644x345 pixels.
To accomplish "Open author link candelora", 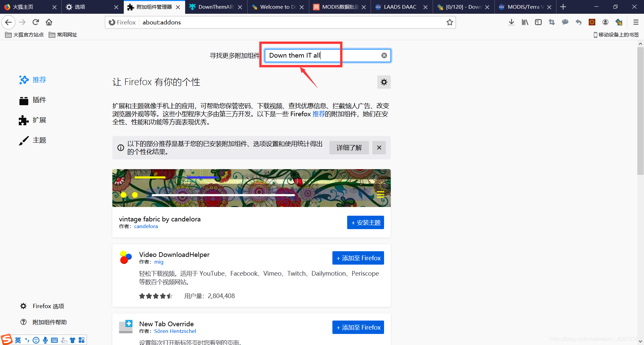I will [146, 226].
